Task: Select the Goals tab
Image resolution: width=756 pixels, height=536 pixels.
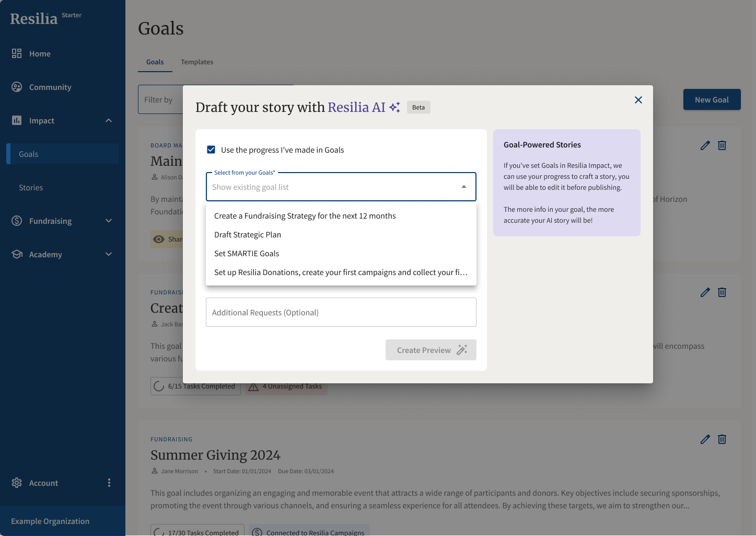Action: click(x=155, y=62)
